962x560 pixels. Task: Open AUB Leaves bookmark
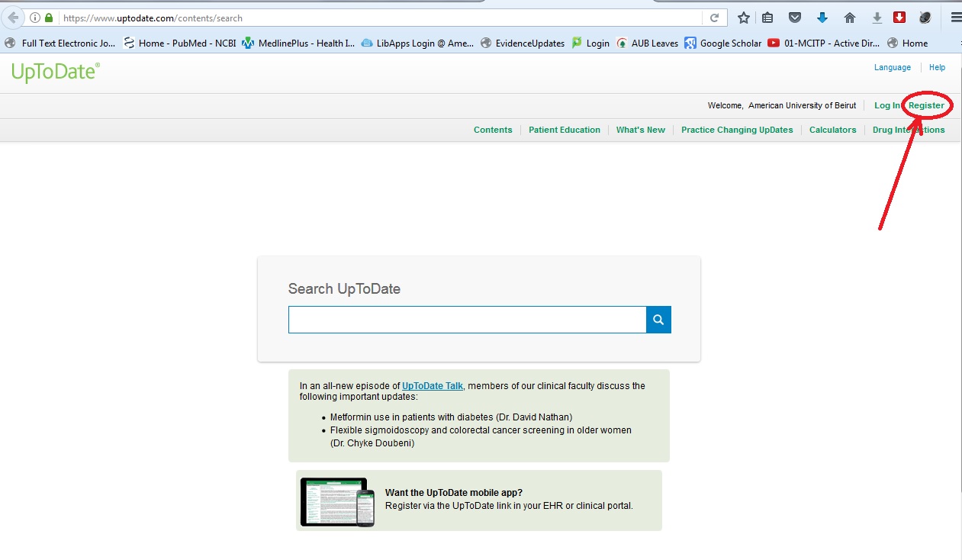coord(648,43)
